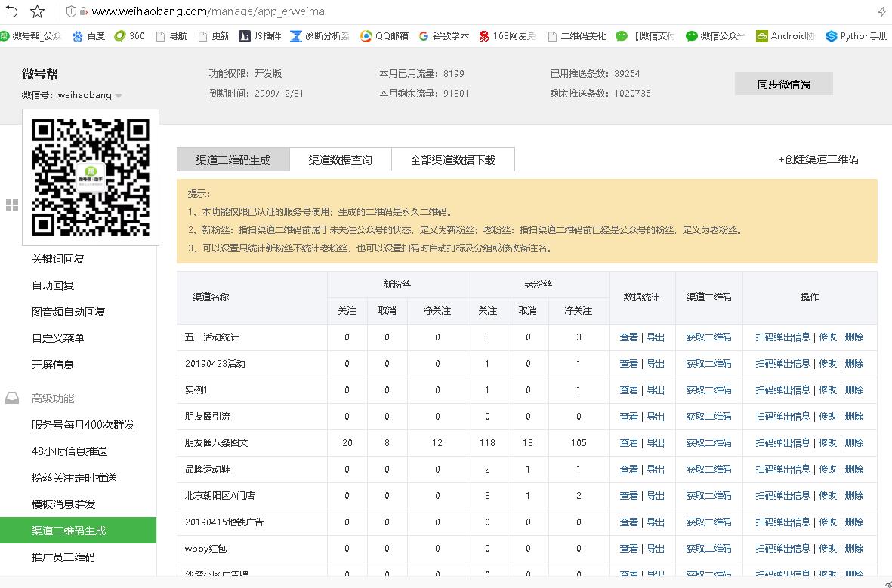Click the browser refresh/undo arrow icon

point(12,11)
